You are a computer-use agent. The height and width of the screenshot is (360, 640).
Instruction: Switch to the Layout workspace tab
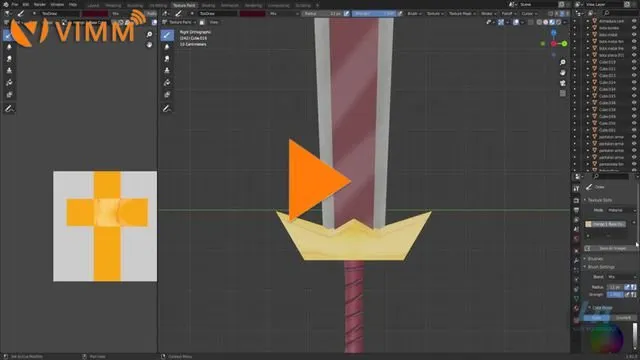click(x=93, y=5)
